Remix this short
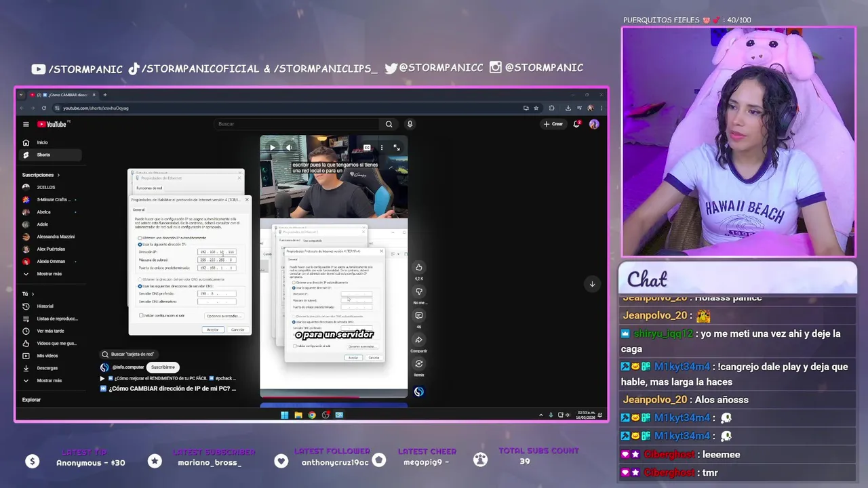The width and height of the screenshot is (868, 488). pyautogui.click(x=419, y=364)
